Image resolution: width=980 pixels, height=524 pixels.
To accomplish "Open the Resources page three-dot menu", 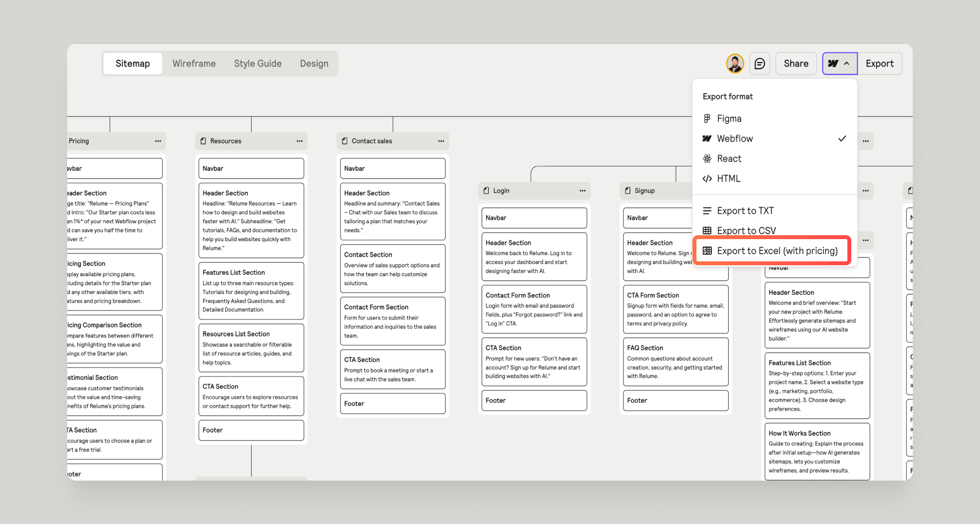I will pos(300,141).
